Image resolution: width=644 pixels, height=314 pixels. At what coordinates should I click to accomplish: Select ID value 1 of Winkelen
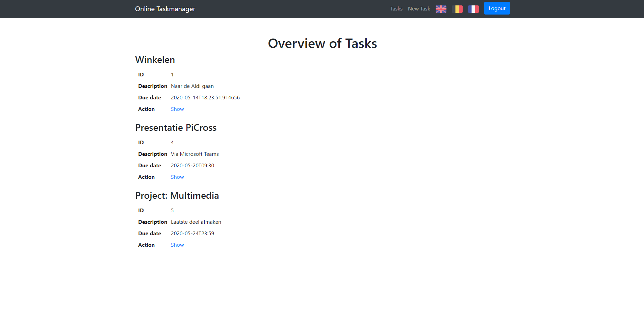172,75
